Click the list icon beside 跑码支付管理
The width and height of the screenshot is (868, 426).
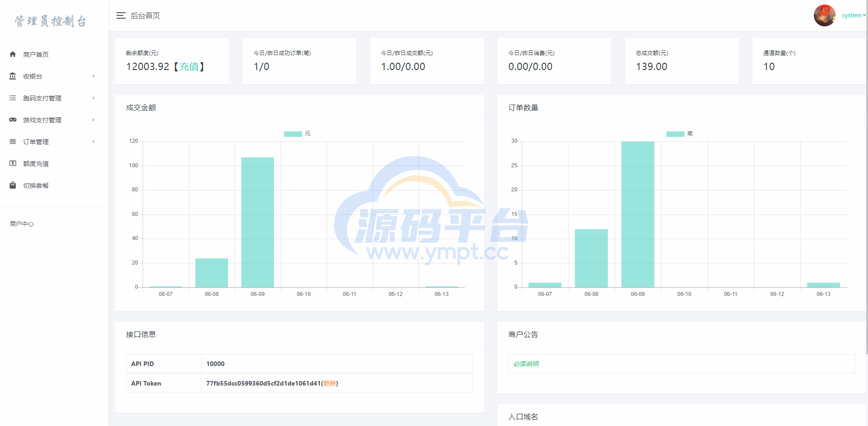tap(13, 98)
